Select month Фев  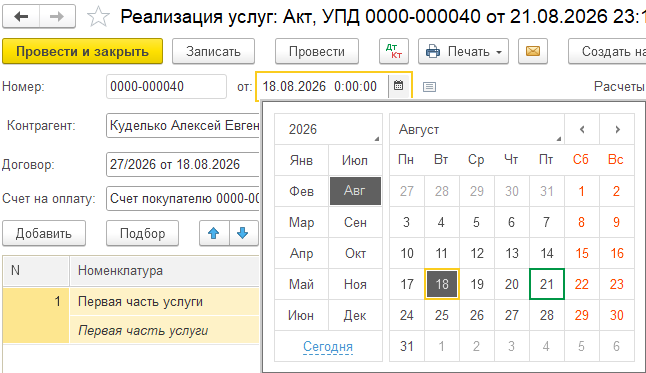[302, 191]
